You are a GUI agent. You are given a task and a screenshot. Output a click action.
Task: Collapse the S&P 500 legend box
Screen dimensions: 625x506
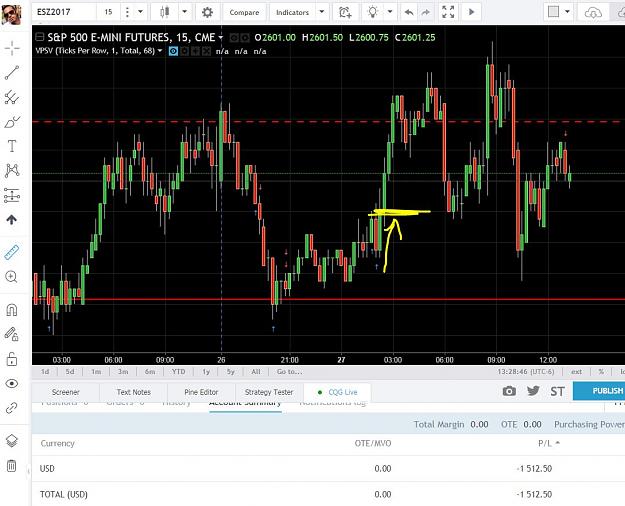[x=39, y=37]
